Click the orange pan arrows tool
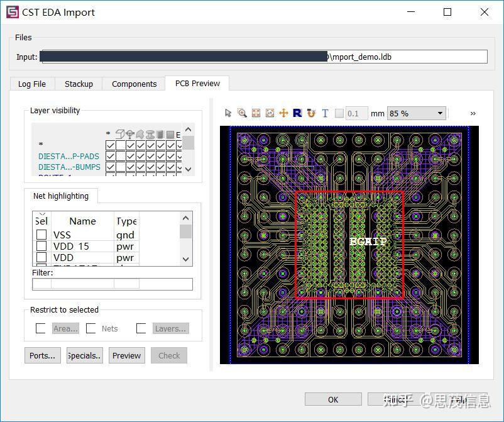 (283, 113)
